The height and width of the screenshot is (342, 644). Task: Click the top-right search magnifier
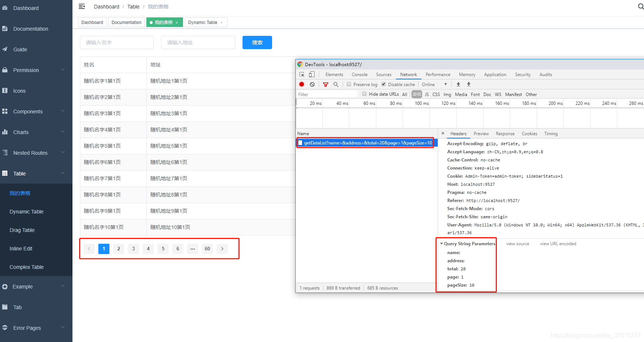point(641,6)
